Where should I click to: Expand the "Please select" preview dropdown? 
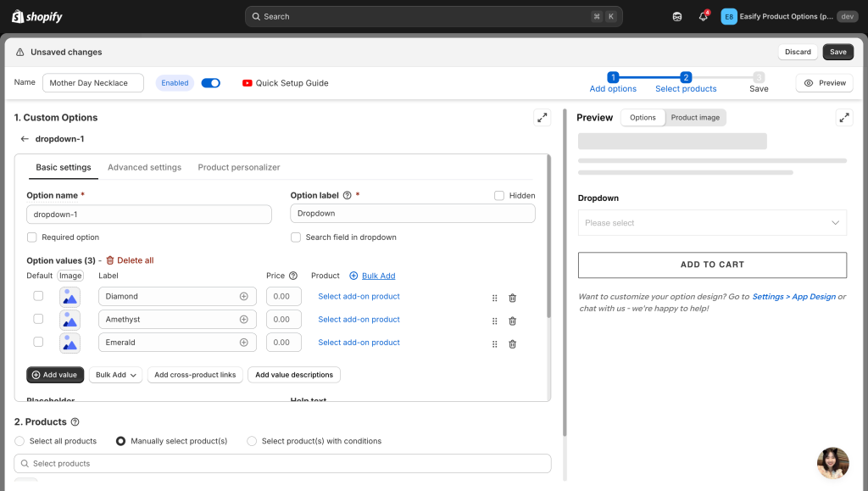click(x=712, y=223)
